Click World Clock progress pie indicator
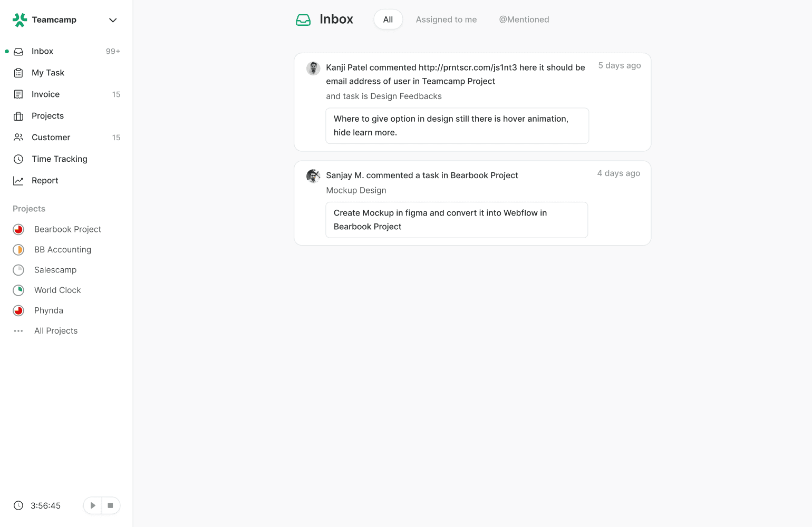This screenshot has height=527, width=812. (18, 290)
